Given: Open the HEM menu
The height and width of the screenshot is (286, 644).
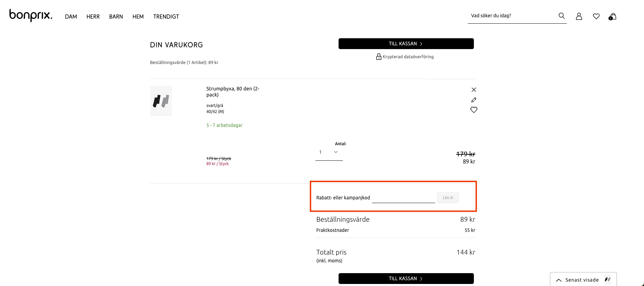Looking at the screenshot, I should 138,17.
